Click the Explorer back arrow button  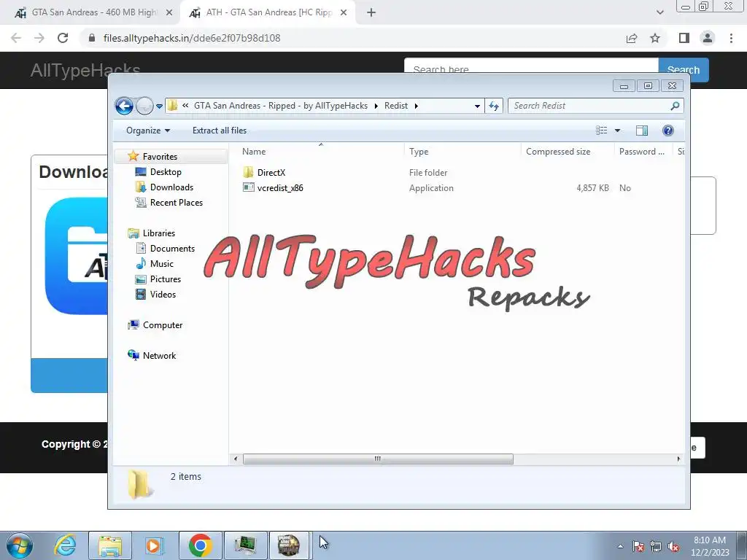tap(124, 106)
